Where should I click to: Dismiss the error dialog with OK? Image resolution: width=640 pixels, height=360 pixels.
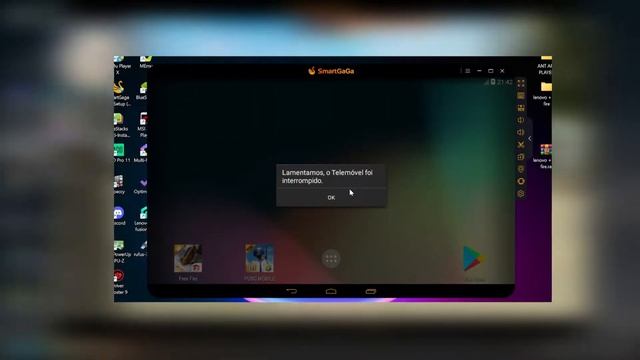pyautogui.click(x=331, y=198)
